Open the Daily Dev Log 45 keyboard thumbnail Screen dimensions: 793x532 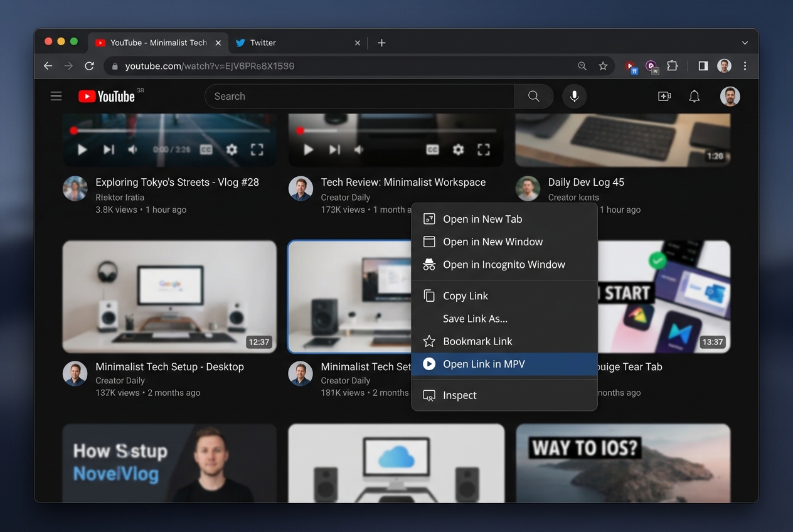click(x=623, y=140)
